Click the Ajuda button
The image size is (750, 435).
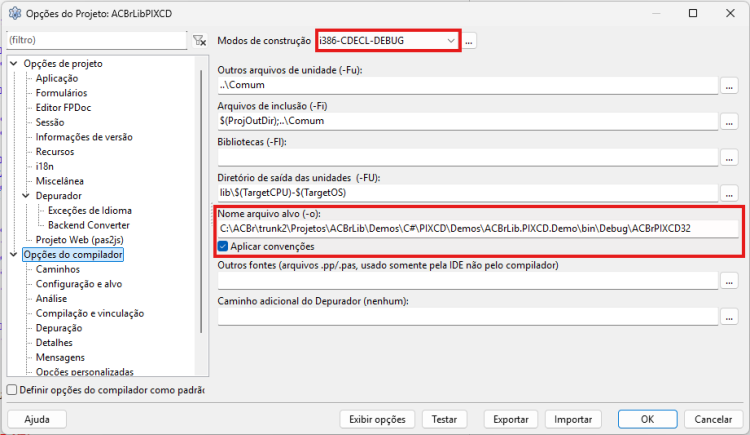coord(37,420)
